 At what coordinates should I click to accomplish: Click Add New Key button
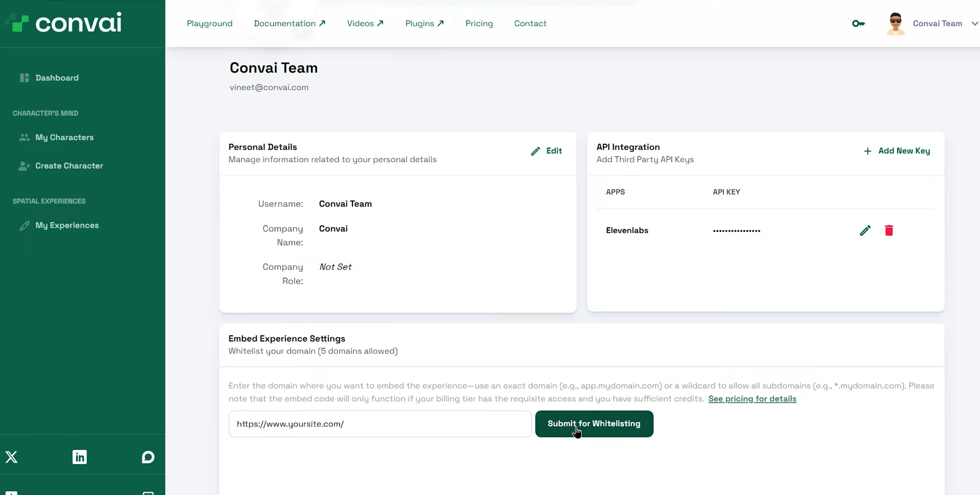click(x=896, y=151)
